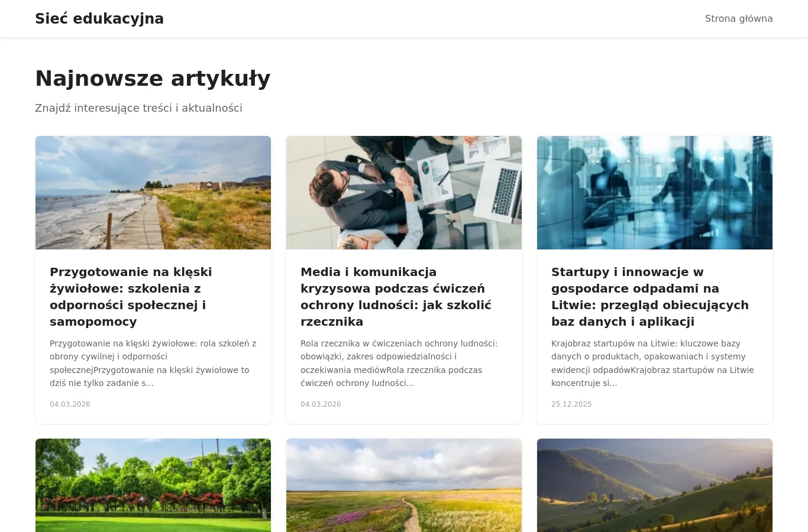Click the meadow path thumbnail

(404, 485)
